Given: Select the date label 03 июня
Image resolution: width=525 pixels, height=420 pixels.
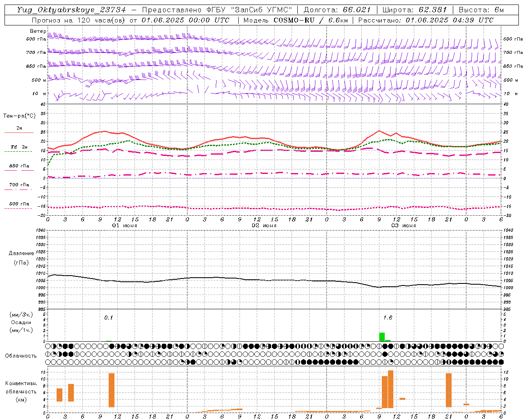Looking at the screenshot, I should [x=404, y=226].
